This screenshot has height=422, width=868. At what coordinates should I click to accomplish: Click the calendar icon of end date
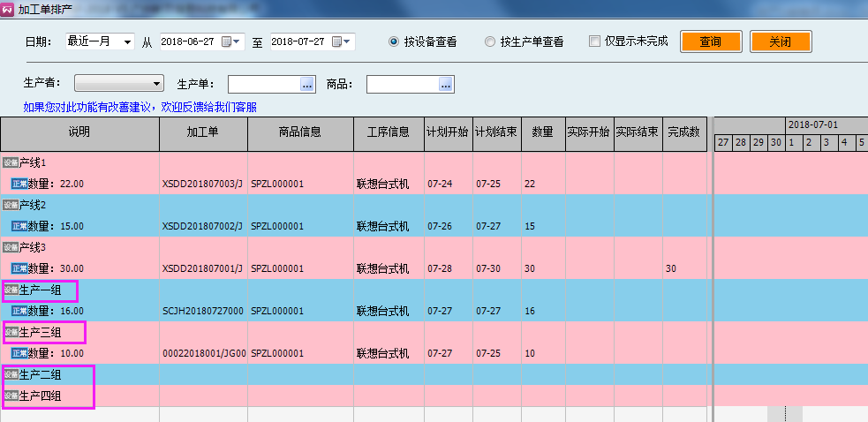pos(336,41)
